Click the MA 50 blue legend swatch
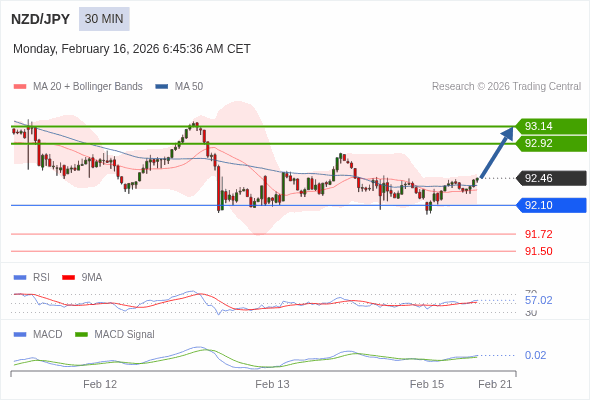Image resolution: width=590 pixels, height=400 pixels. pos(162,87)
